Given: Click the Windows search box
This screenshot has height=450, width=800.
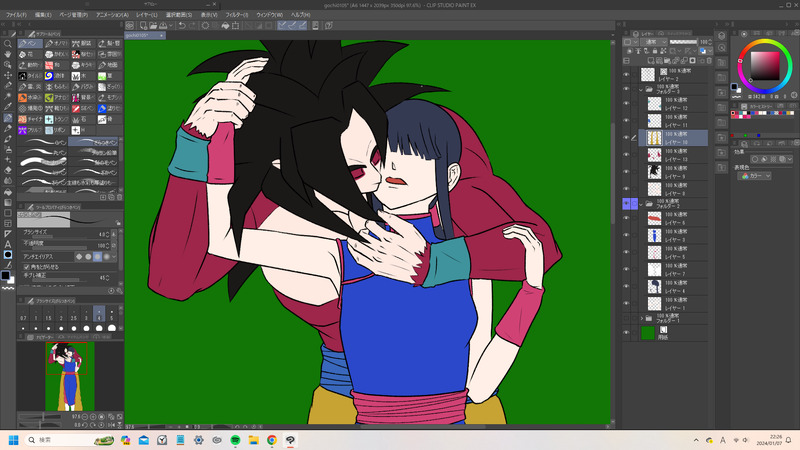Looking at the screenshot, I should tap(60, 440).
